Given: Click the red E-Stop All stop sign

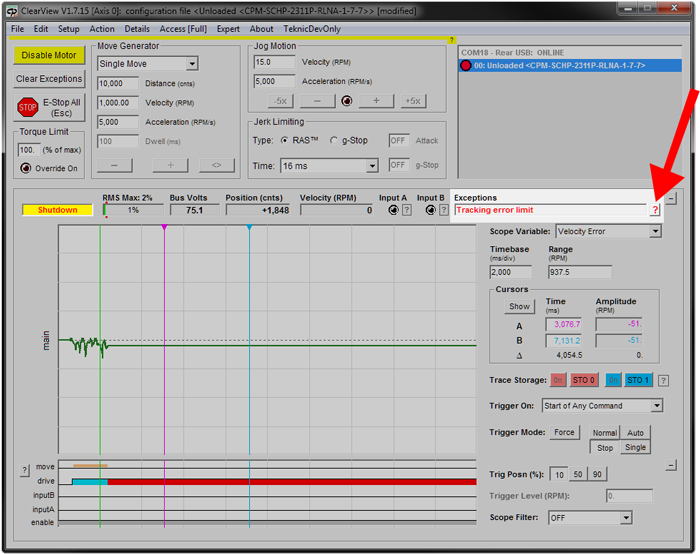Looking at the screenshot, I should point(27,108).
